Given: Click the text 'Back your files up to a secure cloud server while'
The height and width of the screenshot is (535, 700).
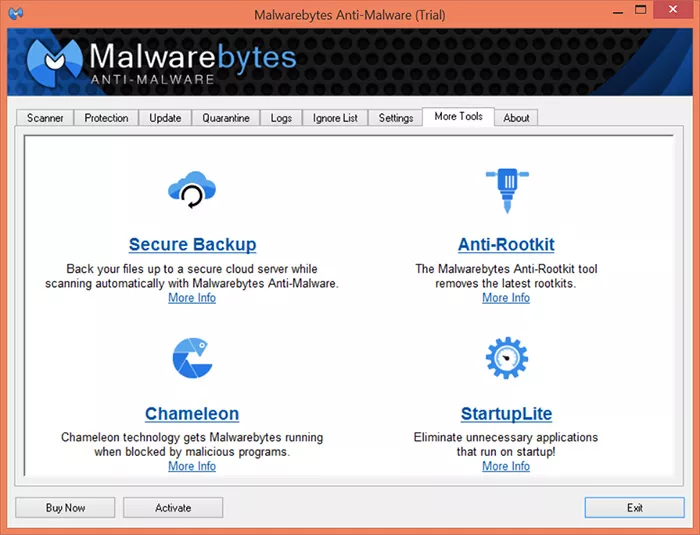Looking at the screenshot, I should pyautogui.click(x=192, y=269).
